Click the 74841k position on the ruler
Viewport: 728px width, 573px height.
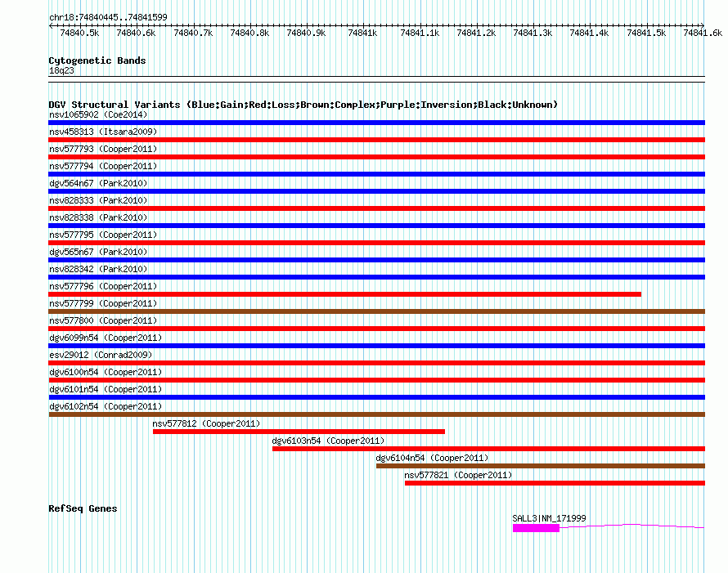point(362,33)
